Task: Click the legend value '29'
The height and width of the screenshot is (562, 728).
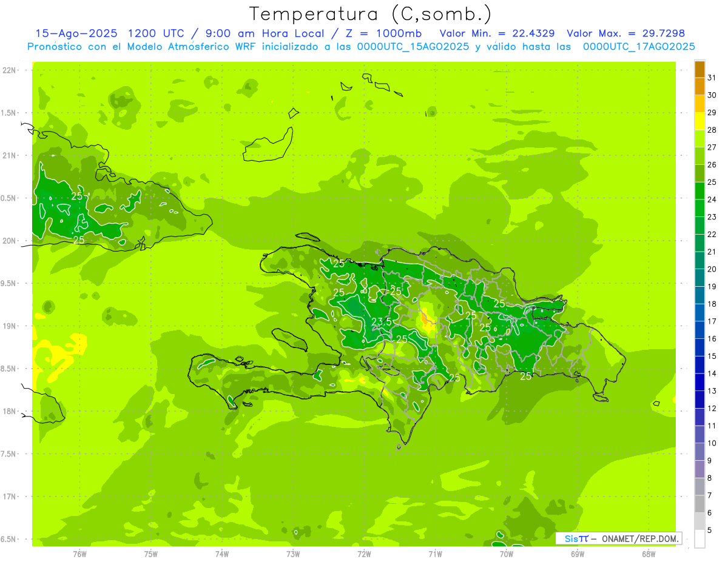Action: (x=712, y=112)
